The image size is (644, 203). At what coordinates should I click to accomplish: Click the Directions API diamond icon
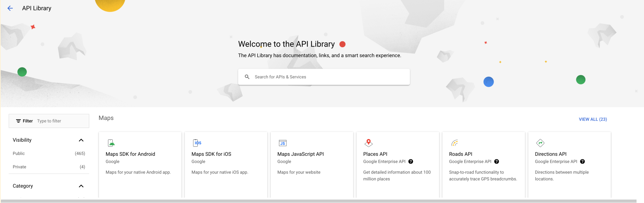pyautogui.click(x=540, y=143)
